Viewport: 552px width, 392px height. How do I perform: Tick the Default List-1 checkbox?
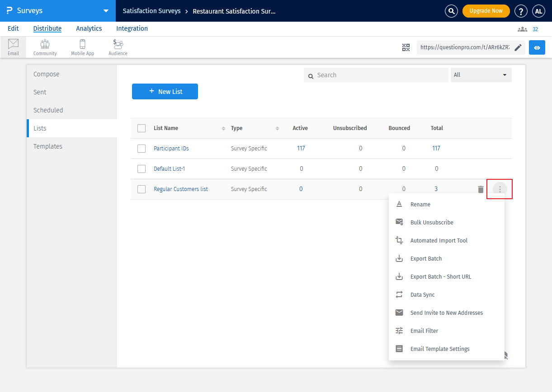pos(142,169)
